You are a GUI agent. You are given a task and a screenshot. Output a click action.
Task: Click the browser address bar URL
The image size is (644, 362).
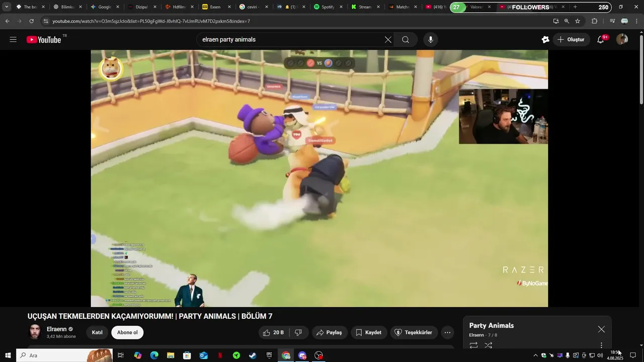coord(151,21)
